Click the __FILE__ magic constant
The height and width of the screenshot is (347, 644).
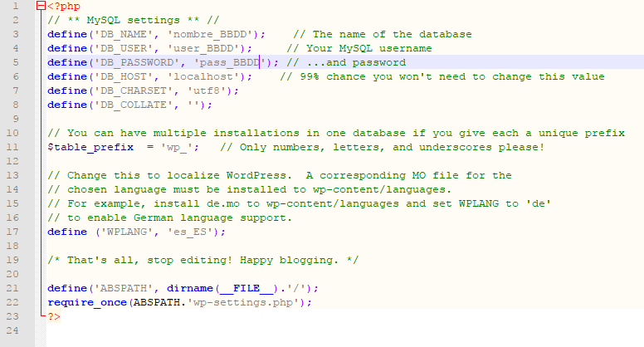(x=246, y=288)
